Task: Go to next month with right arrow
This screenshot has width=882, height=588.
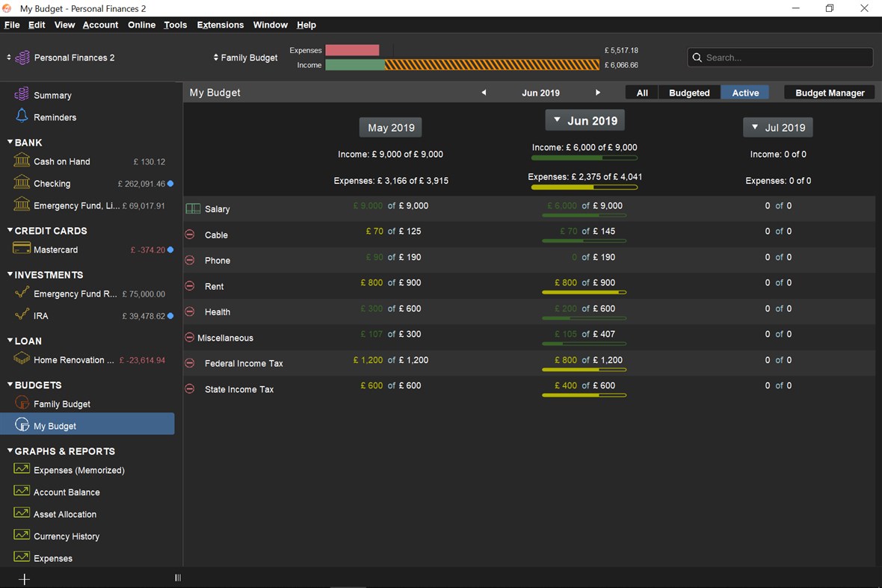Action: pos(598,92)
